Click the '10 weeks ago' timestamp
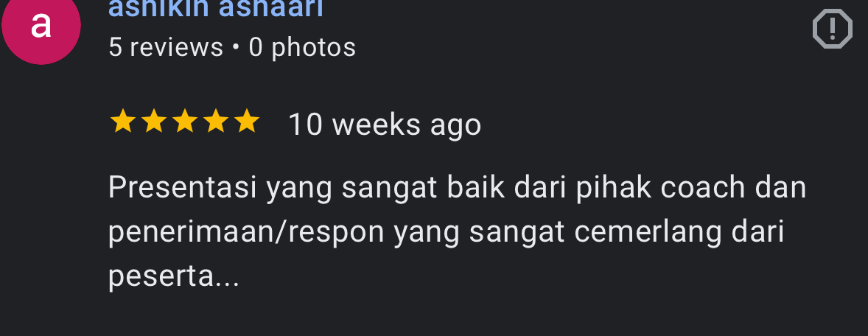 coord(385,124)
